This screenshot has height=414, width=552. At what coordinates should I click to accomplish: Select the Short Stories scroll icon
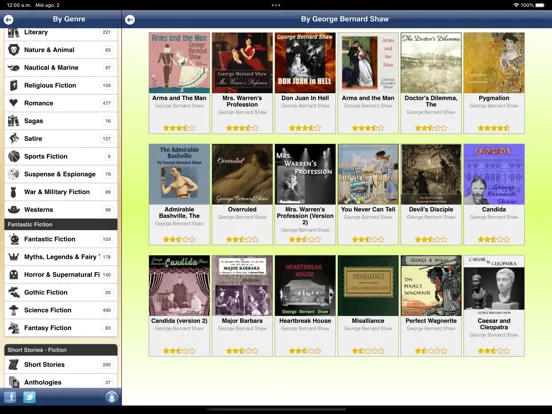click(14, 364)
